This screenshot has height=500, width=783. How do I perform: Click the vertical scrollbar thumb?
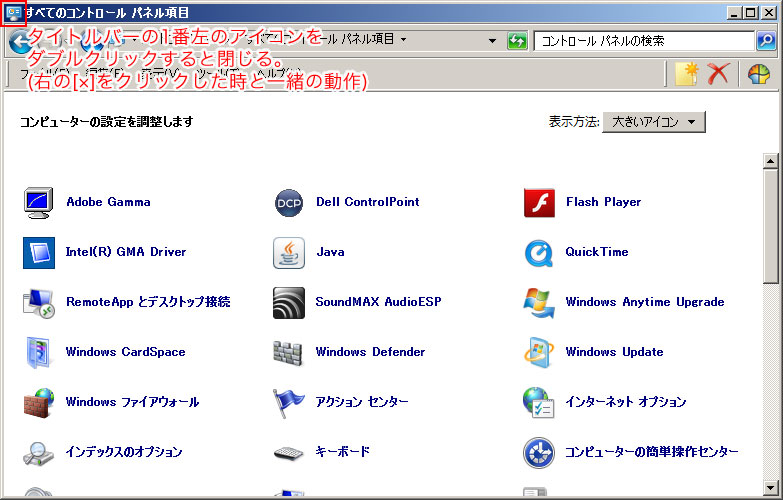coord(771,226)
